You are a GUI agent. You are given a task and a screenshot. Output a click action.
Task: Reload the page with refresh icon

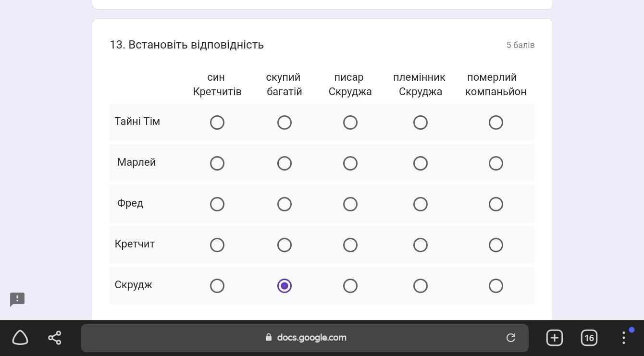pyautogui.click(x=511, y=338)
